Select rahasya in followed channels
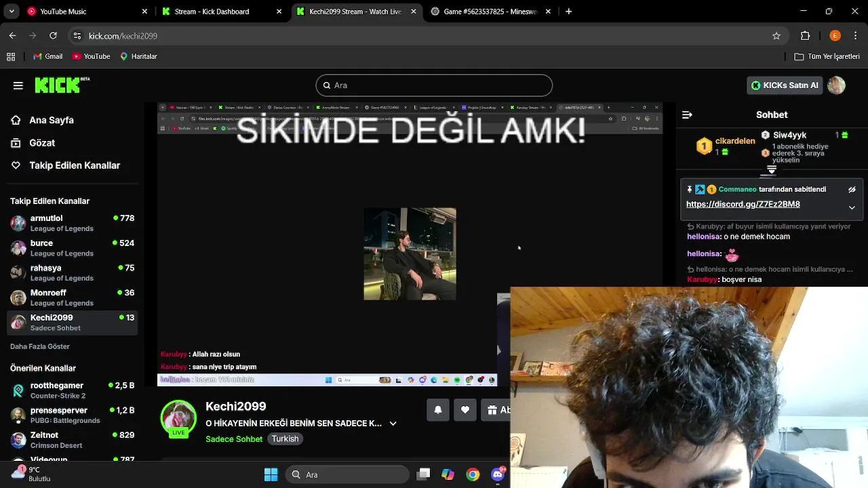 click(73, 272)
